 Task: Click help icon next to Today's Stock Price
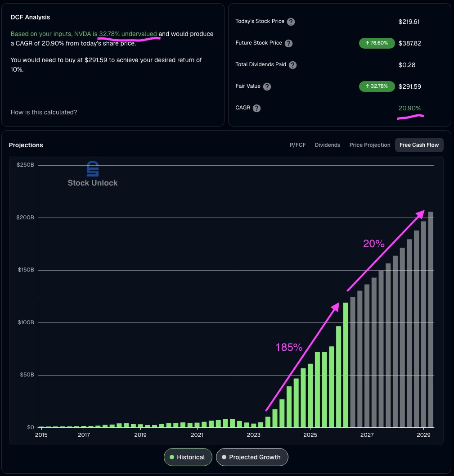[x=291, y=22]
